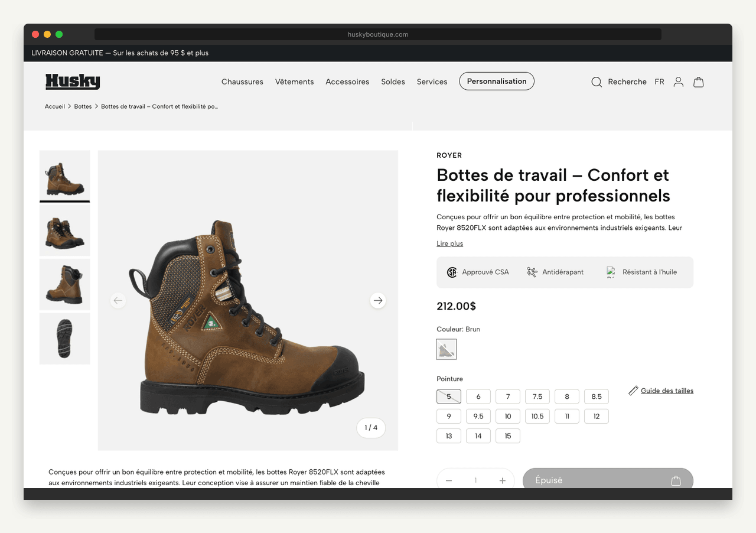Screen dimensions: 756x533
Task: Open the Vêtements menu
Action: click(x=294, y=82)
